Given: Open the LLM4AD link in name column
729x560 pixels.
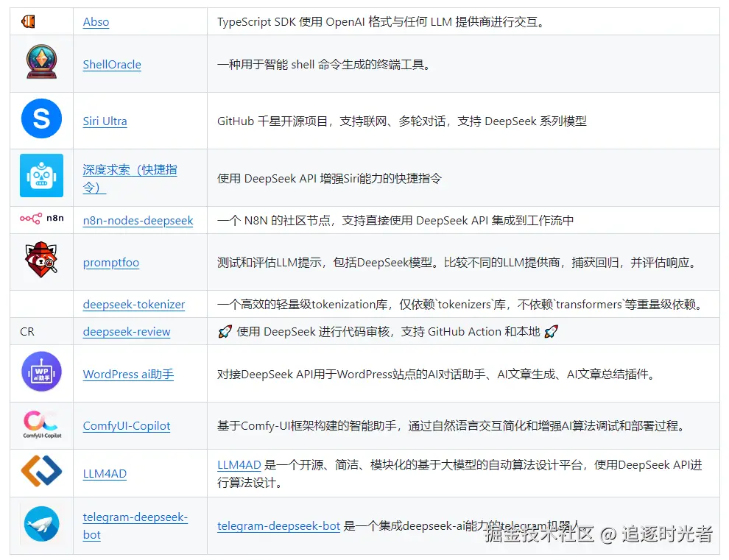Looking at the screenshot, I should click(105, 474).
